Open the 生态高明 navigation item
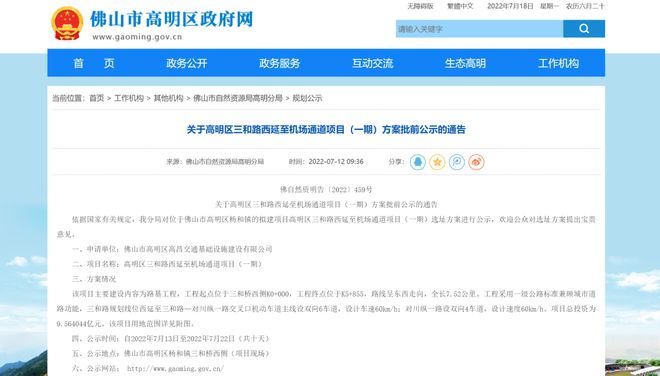The width and height of the screenshot is (660, 376). [465, 63]
